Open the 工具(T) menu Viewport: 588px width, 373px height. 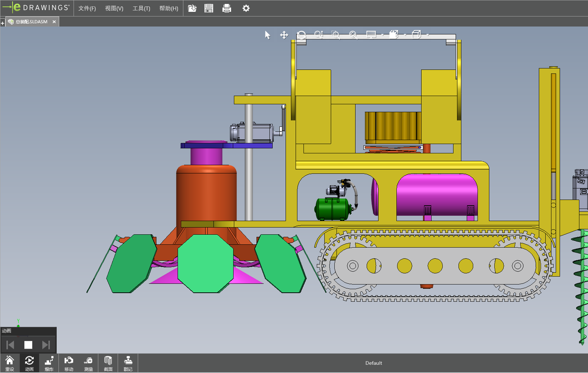tap(141, 8)
